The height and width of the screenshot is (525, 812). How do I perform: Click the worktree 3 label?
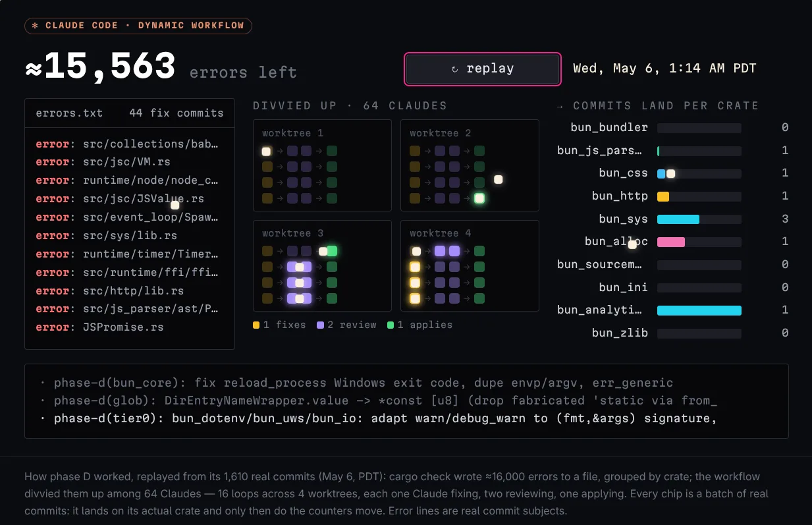coord(292,233)
